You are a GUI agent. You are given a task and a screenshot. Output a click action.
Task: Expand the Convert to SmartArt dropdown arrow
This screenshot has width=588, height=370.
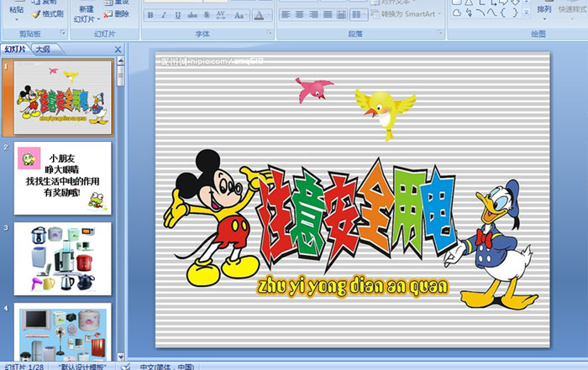pyautogui.click(x=439, y=14)
